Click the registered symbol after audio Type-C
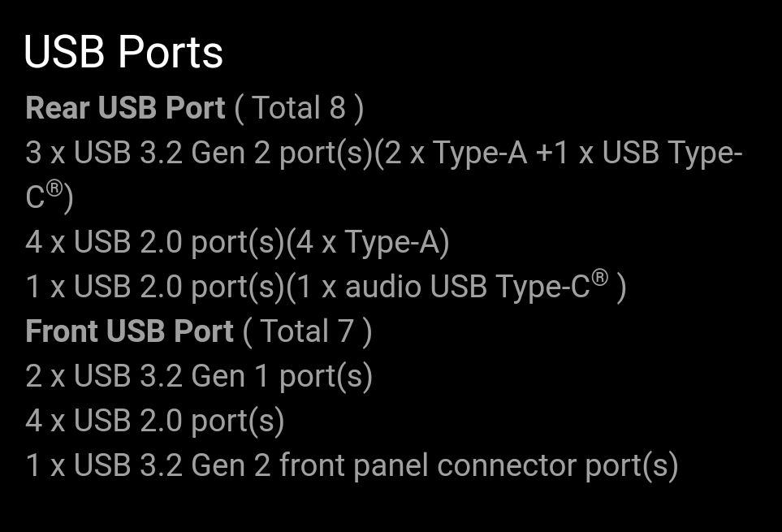The height and width of the screenshot is (532, 782). pyautogui.click(x=600, y=278)
